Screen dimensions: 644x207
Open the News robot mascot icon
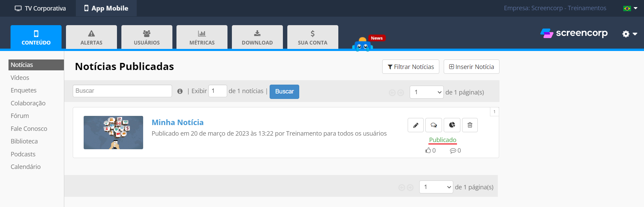pos(362,45)
